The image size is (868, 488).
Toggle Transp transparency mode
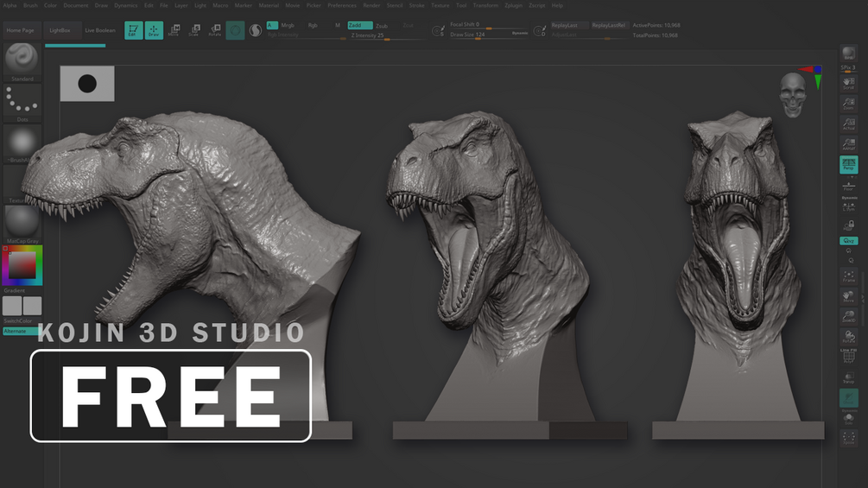click(848, 378)
